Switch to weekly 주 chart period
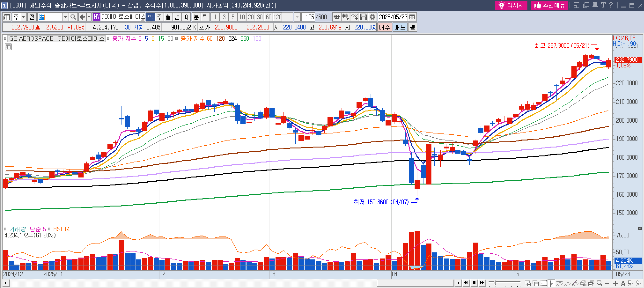The height and width of the screenshot is (288, 644). pos(159,17)
